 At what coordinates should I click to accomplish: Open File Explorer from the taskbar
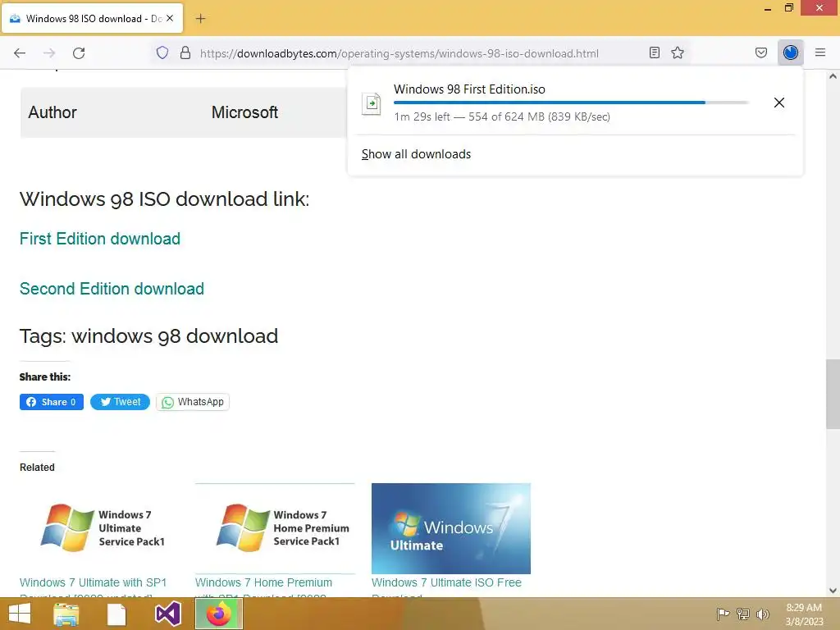[x=66, y=614]
